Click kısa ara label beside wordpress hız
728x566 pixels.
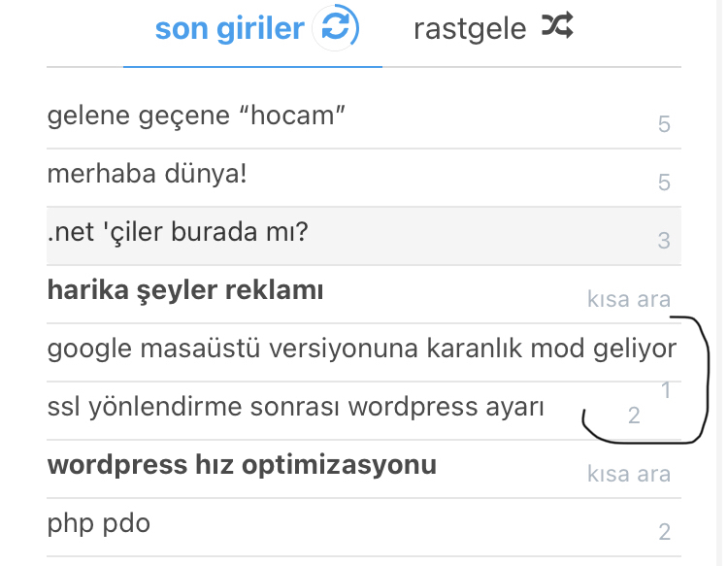pos(629,474)
